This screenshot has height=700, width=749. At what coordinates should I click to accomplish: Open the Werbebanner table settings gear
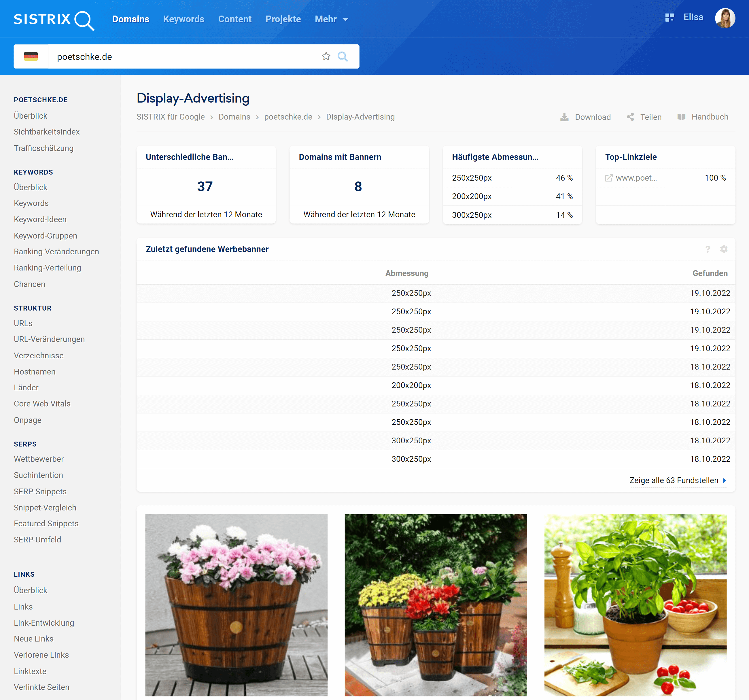coord(723,249)
